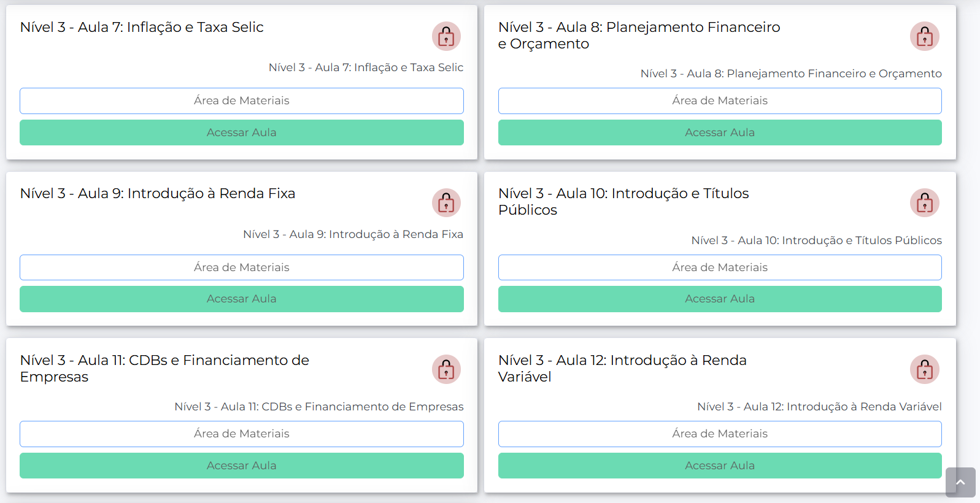Access Aula 10 Introdução e Títulos Públicos
This screenshot has height=503, width=980.
click(719, 299)
